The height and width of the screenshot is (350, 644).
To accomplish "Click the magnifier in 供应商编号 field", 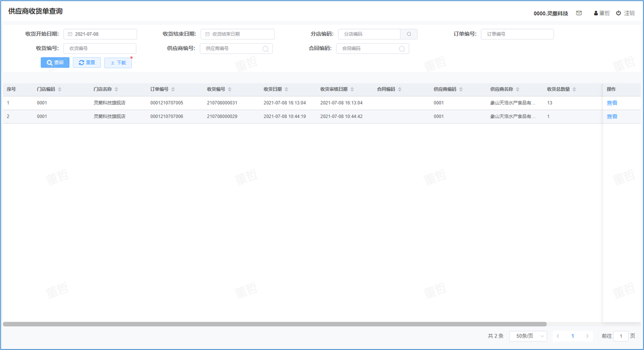I will [266, 49].
